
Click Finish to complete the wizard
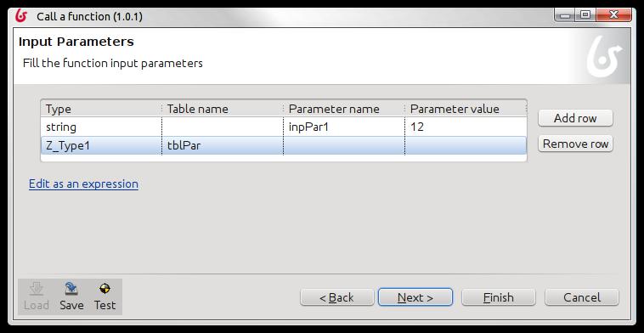point(498,297)
